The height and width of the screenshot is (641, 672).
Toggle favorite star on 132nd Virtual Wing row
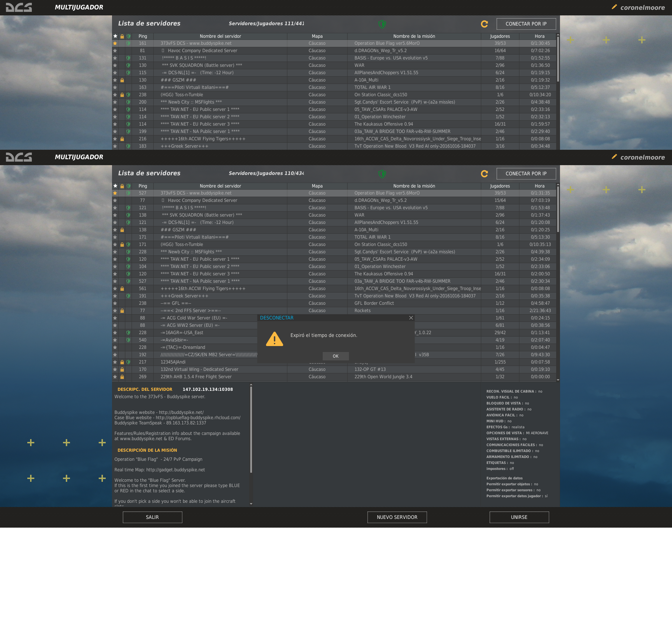(x=115, y=369)
